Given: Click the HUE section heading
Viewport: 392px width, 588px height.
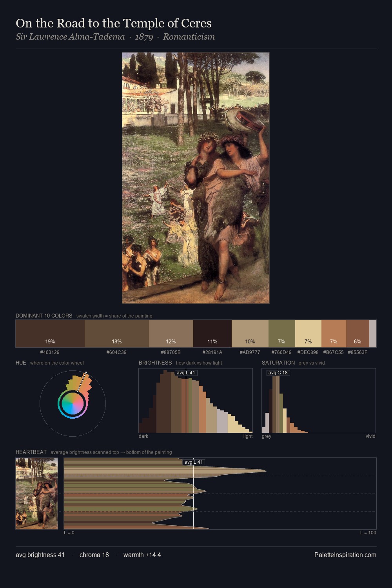Looking at the screenshot, I should click(x=21, y=363).
